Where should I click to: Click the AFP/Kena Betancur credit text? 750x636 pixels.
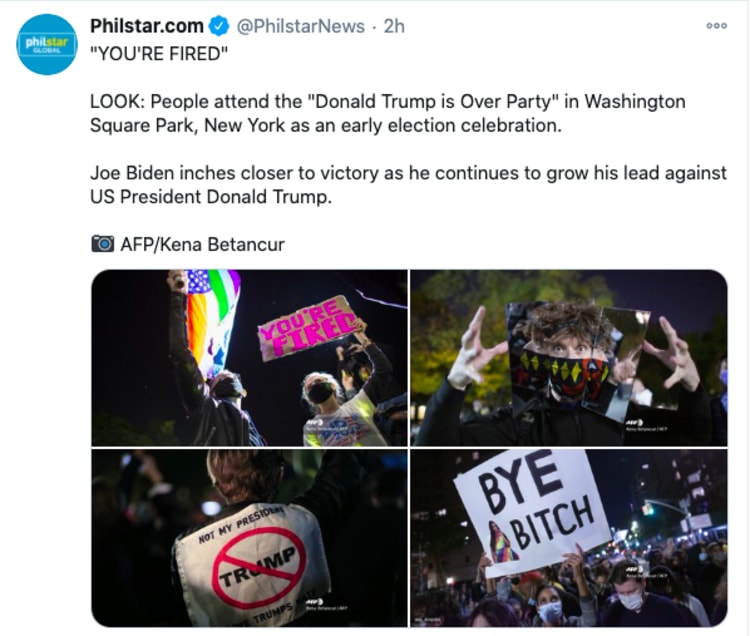pyautogui.click(x=202, y=244)
